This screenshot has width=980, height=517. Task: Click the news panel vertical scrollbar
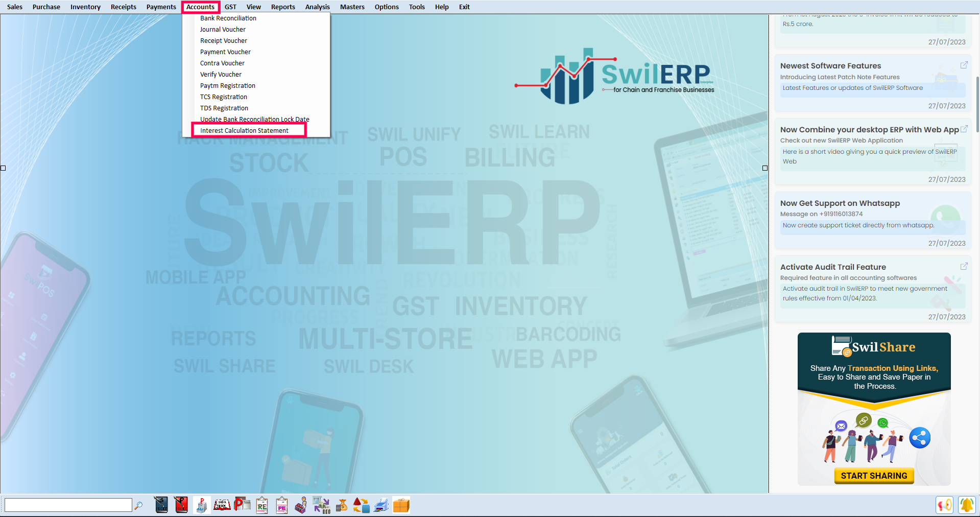point(977,104)
